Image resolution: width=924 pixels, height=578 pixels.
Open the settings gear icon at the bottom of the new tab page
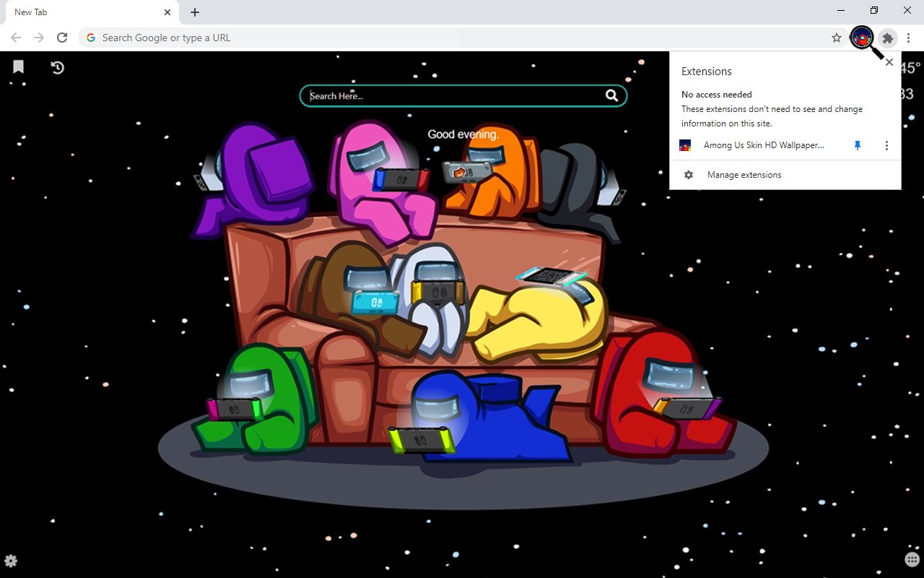11,561
